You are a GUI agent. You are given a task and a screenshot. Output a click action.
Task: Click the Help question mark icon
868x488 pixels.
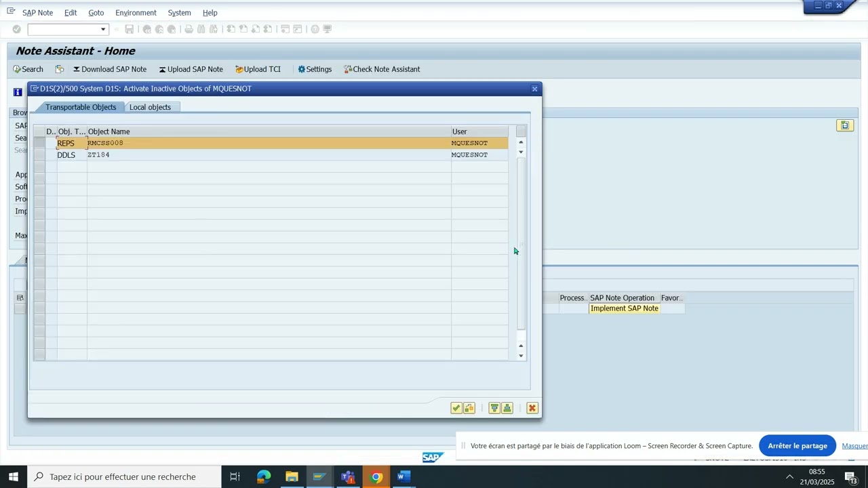point(315,29)
